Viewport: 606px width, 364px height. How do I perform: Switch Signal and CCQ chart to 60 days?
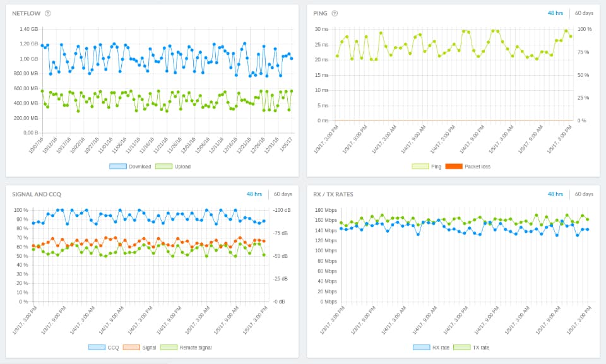point(283,194)
